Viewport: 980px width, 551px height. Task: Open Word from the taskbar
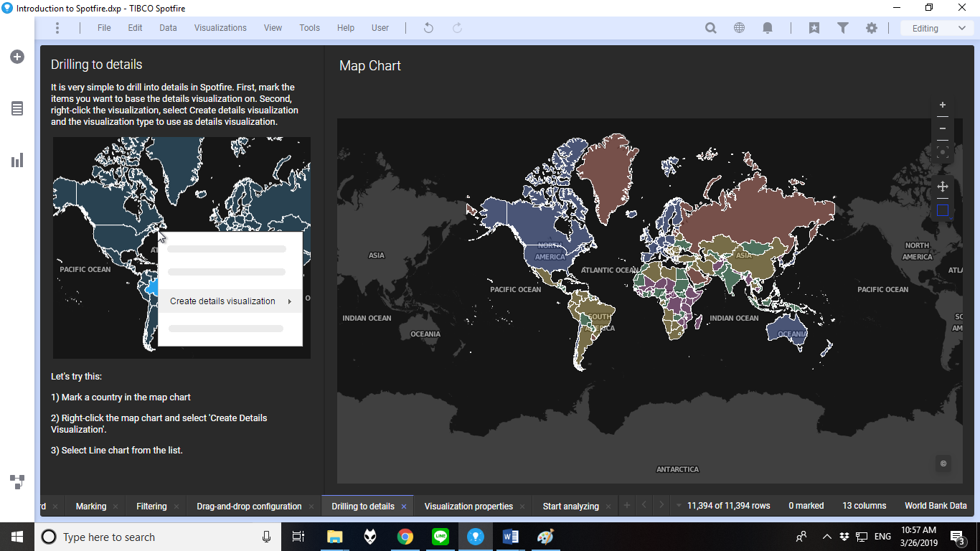[511, 537]
